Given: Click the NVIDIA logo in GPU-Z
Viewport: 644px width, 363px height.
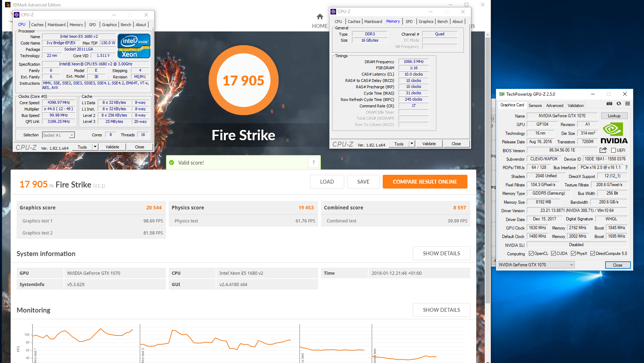Looking at the screenshot, I should click(614, 133).
